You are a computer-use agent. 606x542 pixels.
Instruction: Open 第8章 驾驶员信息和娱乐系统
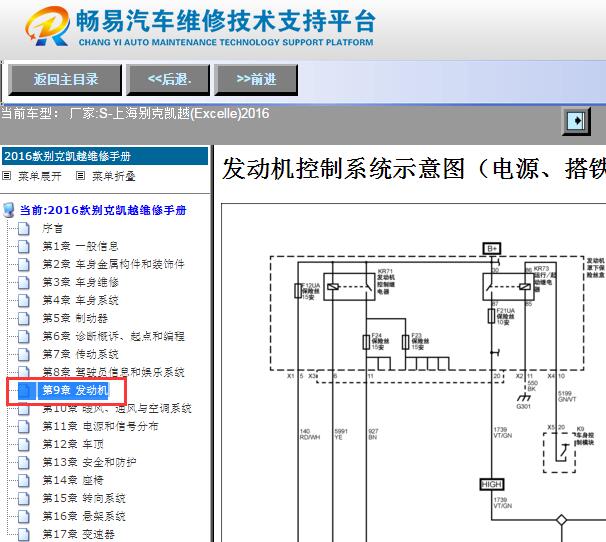[x=113, y=372]
